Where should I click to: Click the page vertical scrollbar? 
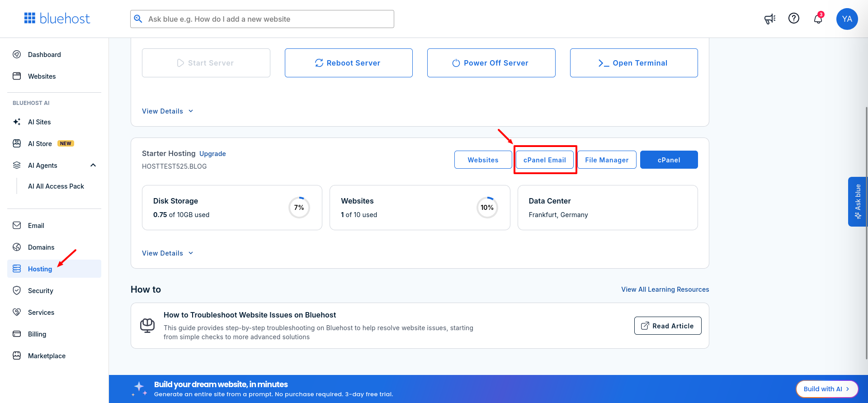866,233
